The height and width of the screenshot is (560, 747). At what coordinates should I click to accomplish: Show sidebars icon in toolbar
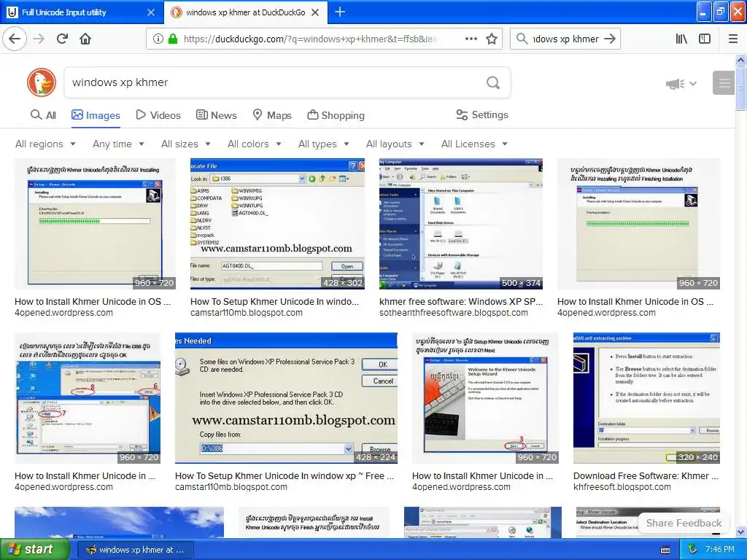point(705,39)
